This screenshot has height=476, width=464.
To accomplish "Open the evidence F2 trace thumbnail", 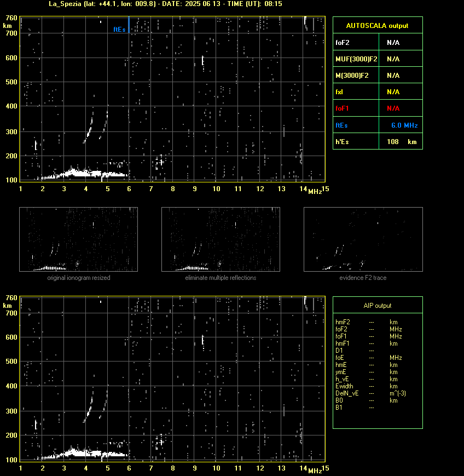I will click(x=363, y=239).
